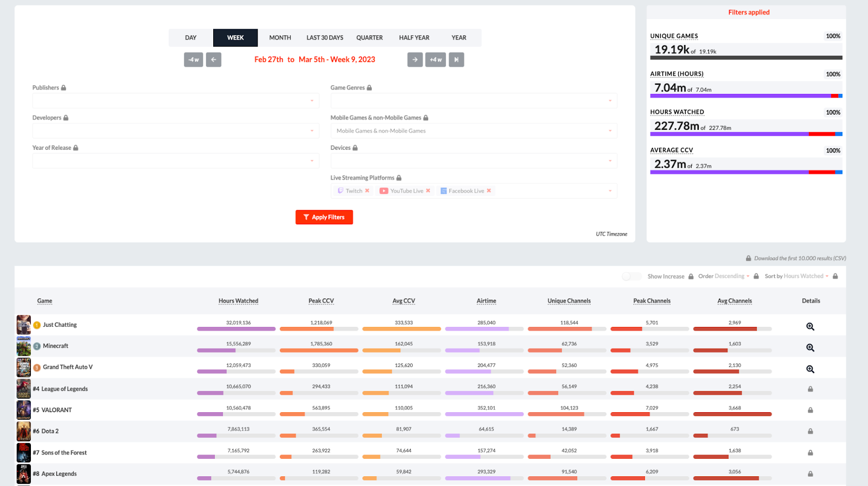Open the Publishers dropdown
The image size is (868, 486).
[176, 101]
